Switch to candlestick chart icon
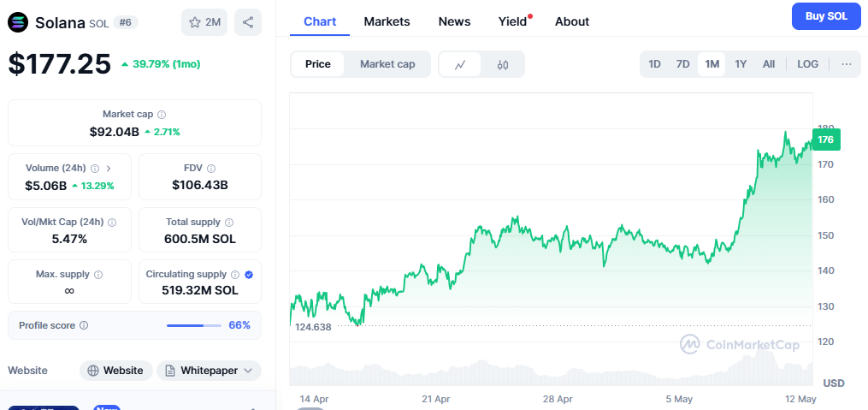The width and height of the screenshot is (868, 410). [x=503, y=64]
